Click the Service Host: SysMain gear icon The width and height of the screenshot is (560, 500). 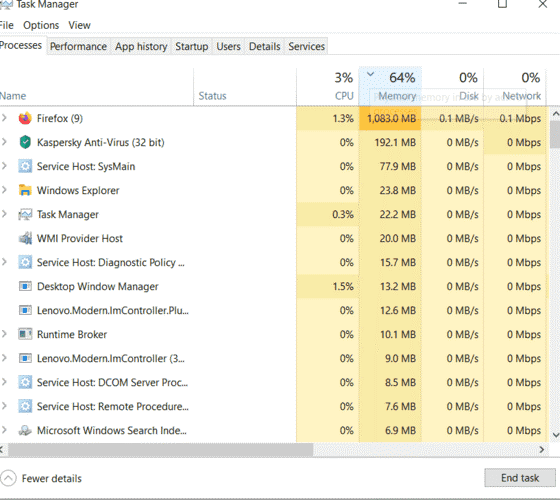click(25, 166)
